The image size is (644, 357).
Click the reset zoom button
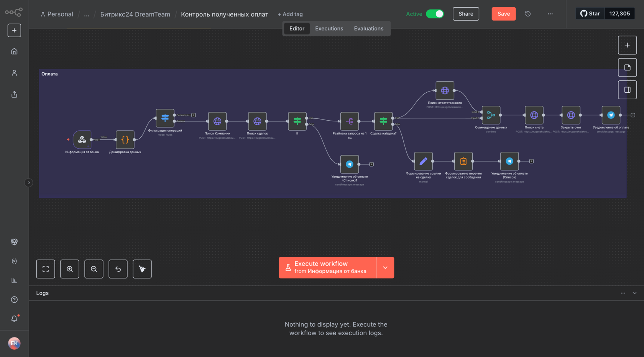pyautogui.click(x=118, y=269)
